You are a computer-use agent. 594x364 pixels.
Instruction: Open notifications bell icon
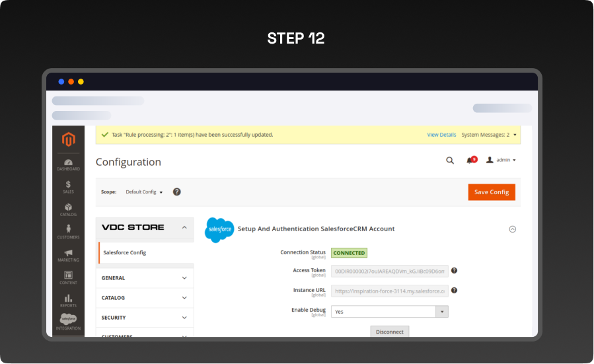click(x=470, y=160)
